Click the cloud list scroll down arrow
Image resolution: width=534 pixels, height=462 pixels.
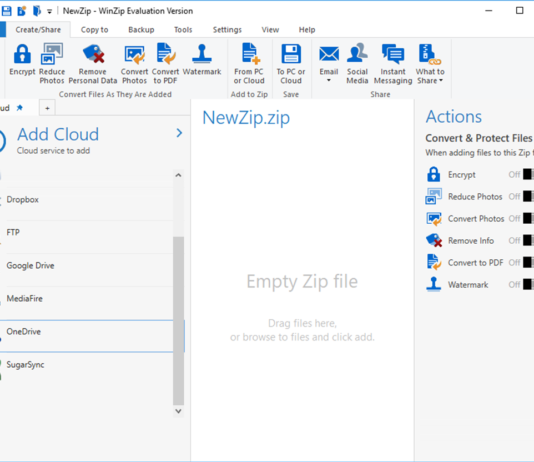click(x=178, y=411)
